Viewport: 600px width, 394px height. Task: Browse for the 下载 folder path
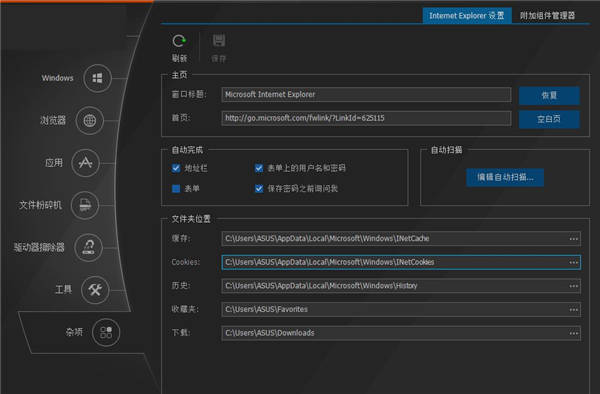(573, 333)
